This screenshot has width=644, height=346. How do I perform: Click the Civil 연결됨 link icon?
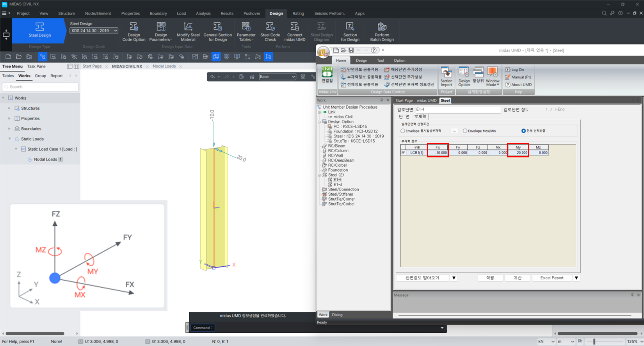click(x=327, y=75)
